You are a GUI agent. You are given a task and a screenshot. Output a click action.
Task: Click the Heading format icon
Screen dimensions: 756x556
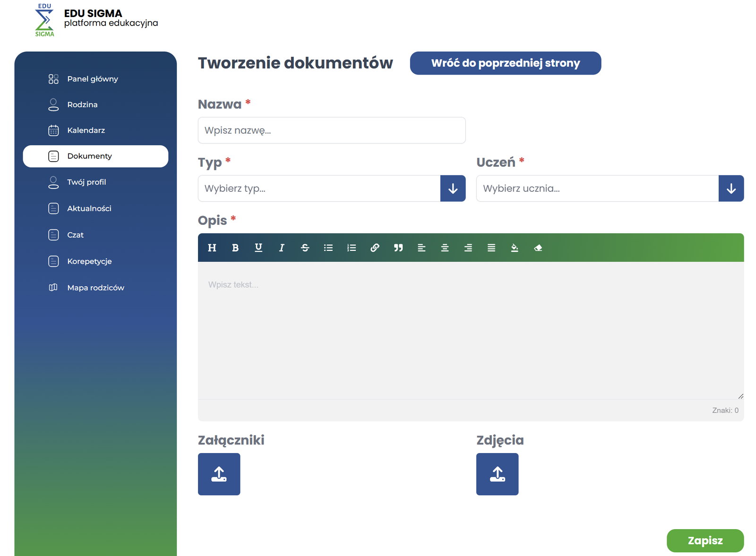[212, 248]
